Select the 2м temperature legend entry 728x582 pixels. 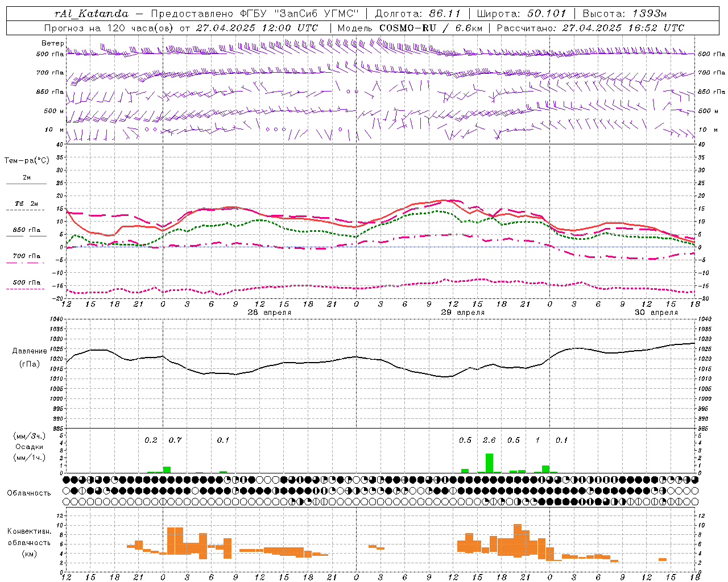(27, 178)
